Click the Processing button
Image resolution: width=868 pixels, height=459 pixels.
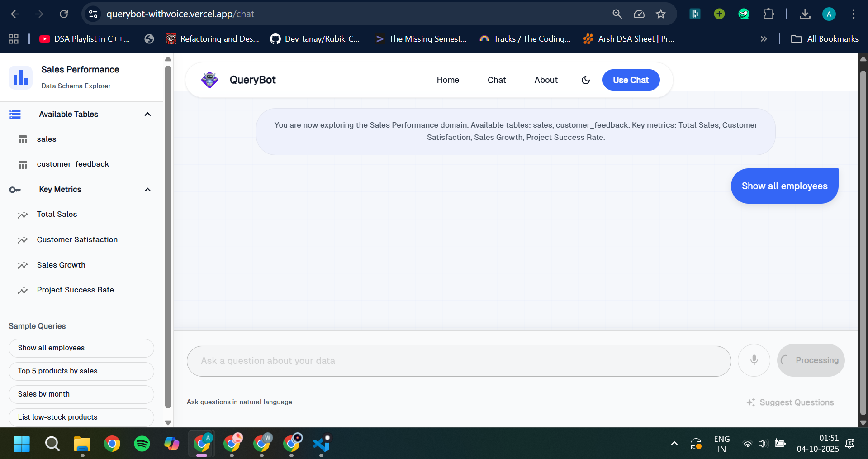click(811, 360)
